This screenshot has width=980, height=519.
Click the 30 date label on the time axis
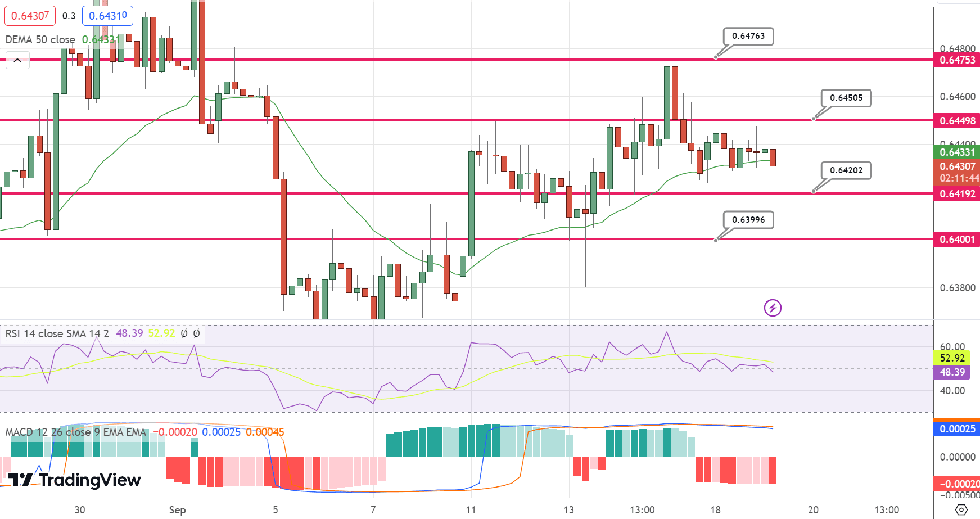click(80, 510)
